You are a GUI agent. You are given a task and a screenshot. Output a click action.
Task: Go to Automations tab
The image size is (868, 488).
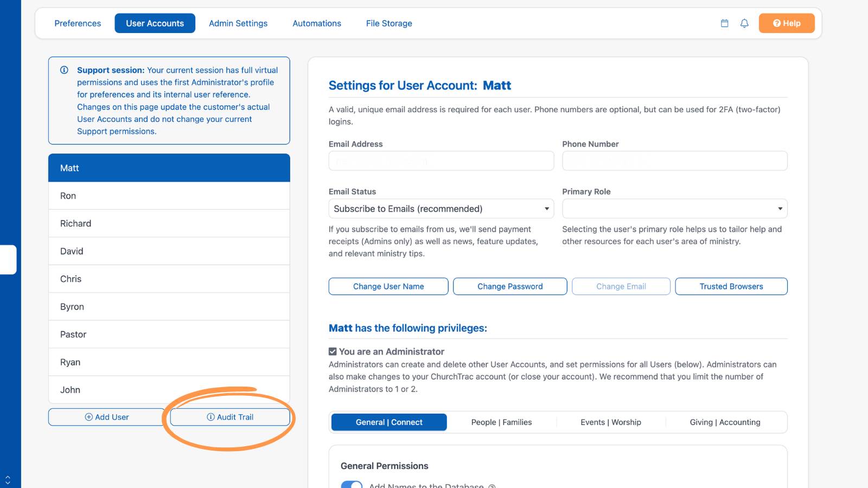click(317, 23)
